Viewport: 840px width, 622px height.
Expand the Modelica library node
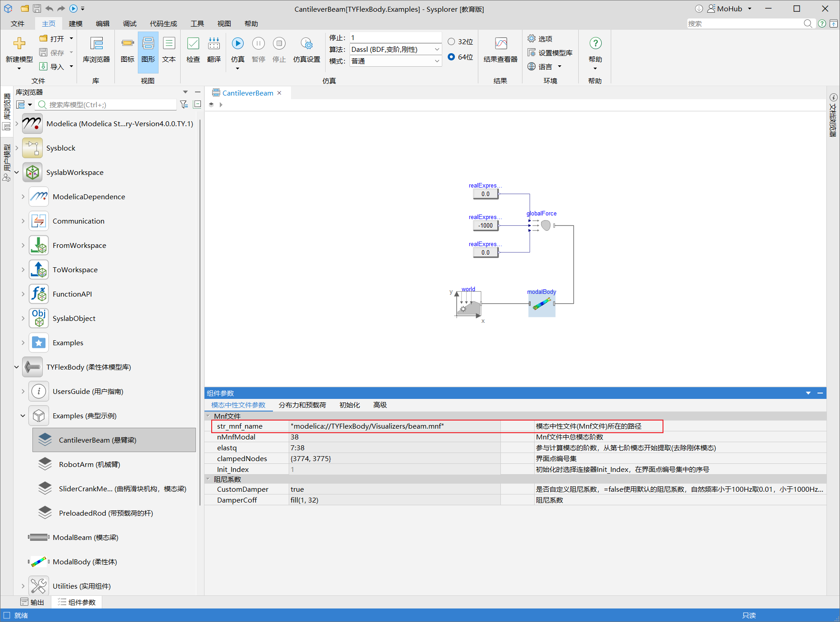[x=17, y=123]
